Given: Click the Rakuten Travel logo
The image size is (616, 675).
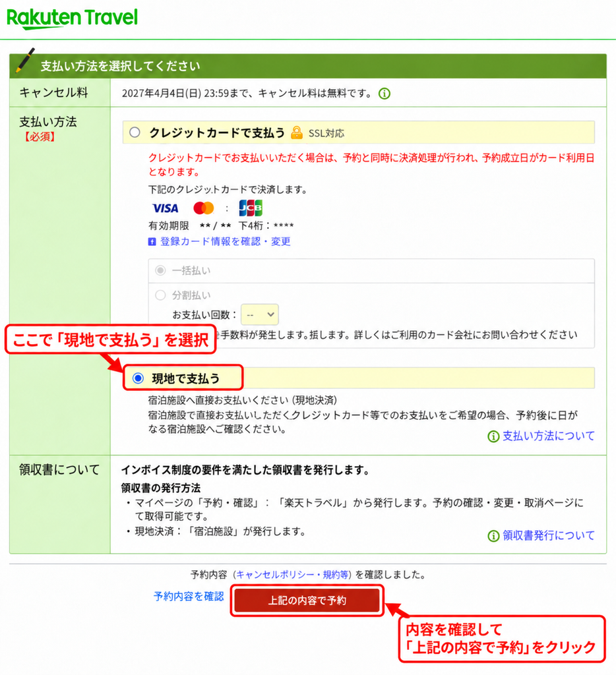Looking at the screenshot, I should 72,18.
